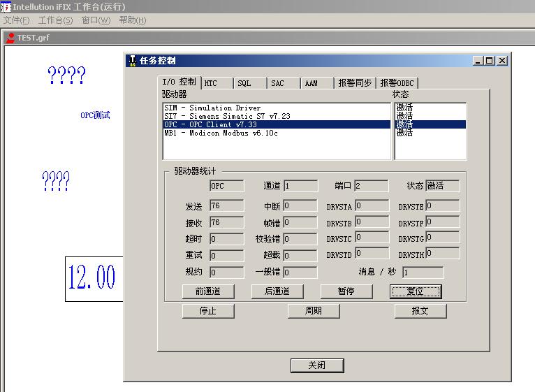
Task: Click the 12.00 data value in TEST.grf
Action: click(91, 277)
